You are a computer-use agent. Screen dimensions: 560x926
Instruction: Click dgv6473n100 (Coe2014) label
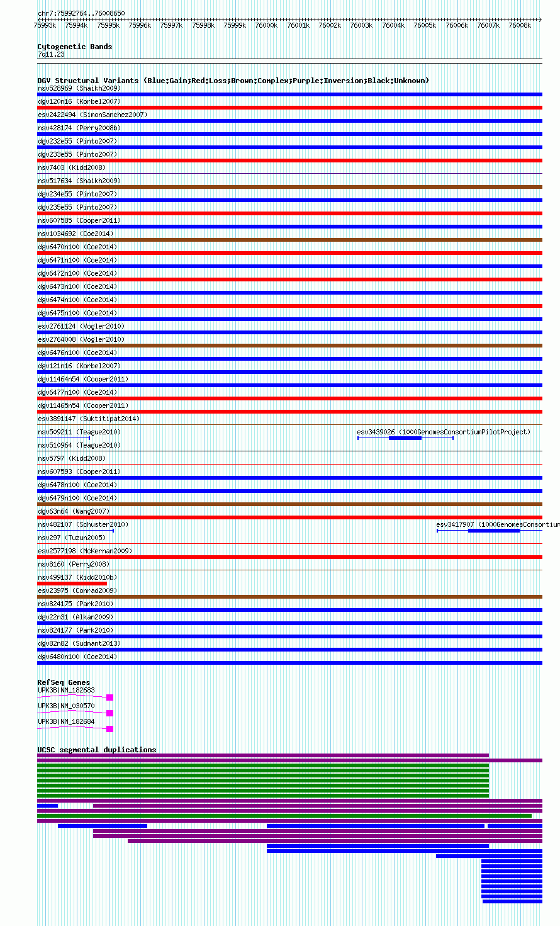coord(77,286)
